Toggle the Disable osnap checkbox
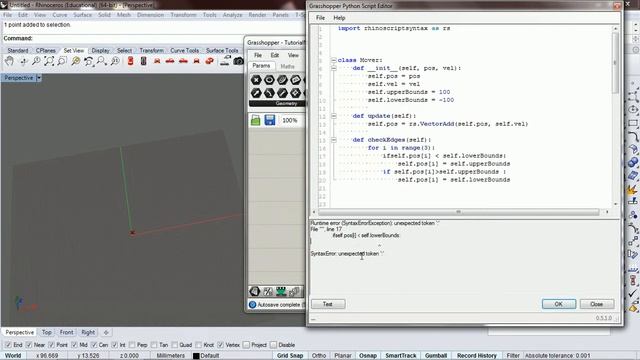This screenshot has height=360, width=640. (x=273, y=345)
